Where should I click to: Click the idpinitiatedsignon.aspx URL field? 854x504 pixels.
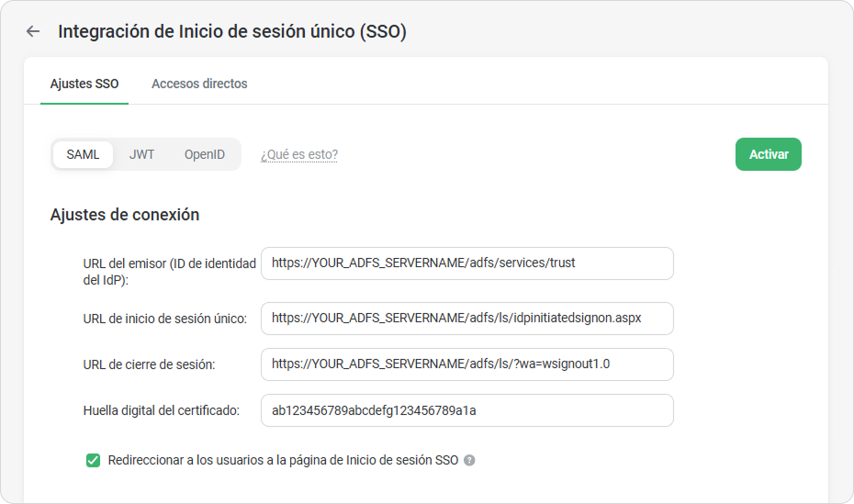(467, 319)
